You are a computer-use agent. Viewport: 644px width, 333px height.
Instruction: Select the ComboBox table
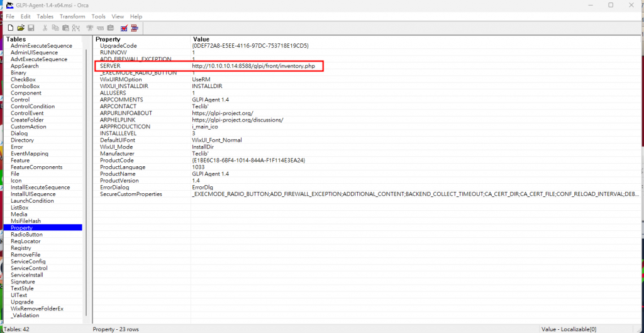(x=25, y=86)
